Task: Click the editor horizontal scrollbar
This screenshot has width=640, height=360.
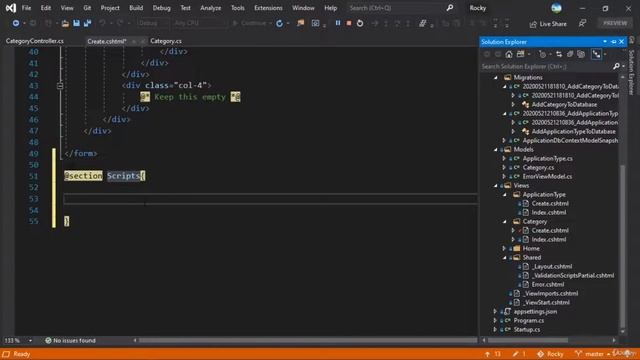Action: [x=307, y=340]
